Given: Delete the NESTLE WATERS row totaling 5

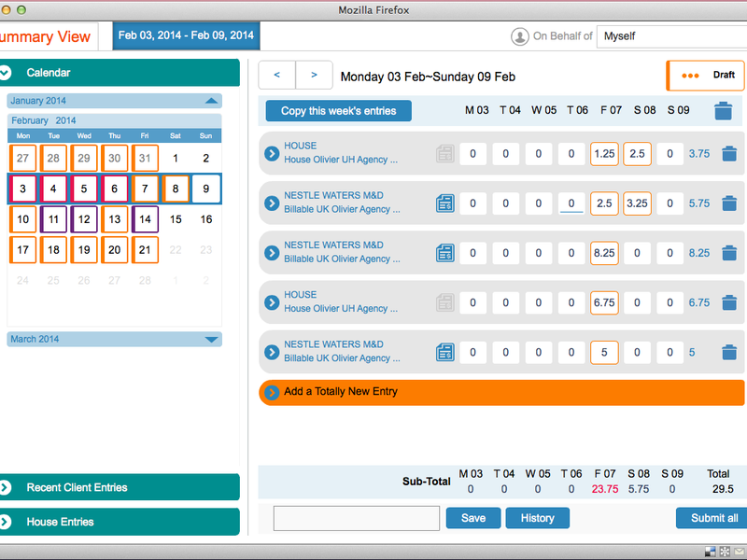Looking at the screenshot, I should point(729,353).
